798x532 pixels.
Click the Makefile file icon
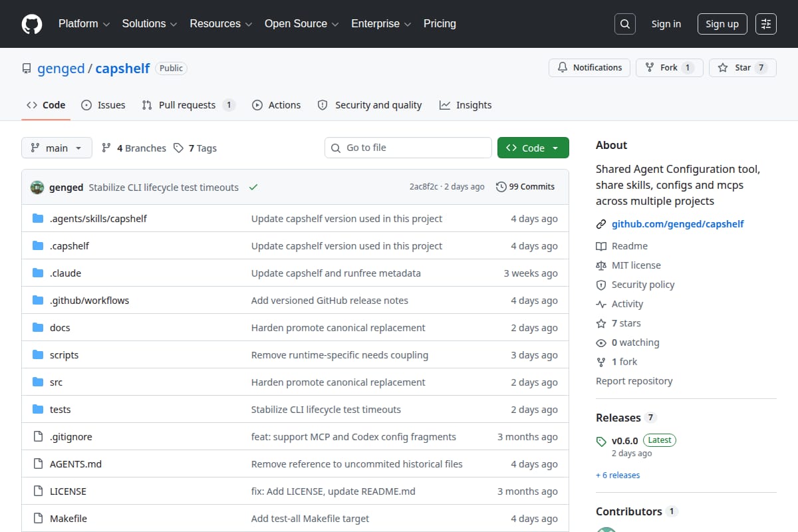38,518
